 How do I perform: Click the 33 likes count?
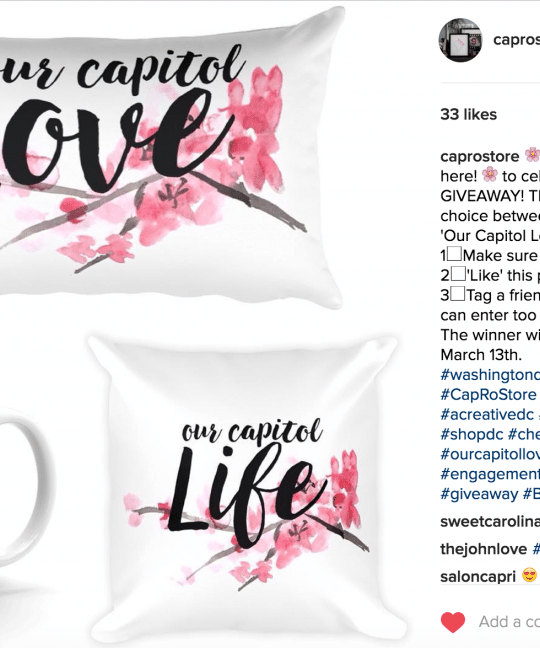(x=469, y=114)
